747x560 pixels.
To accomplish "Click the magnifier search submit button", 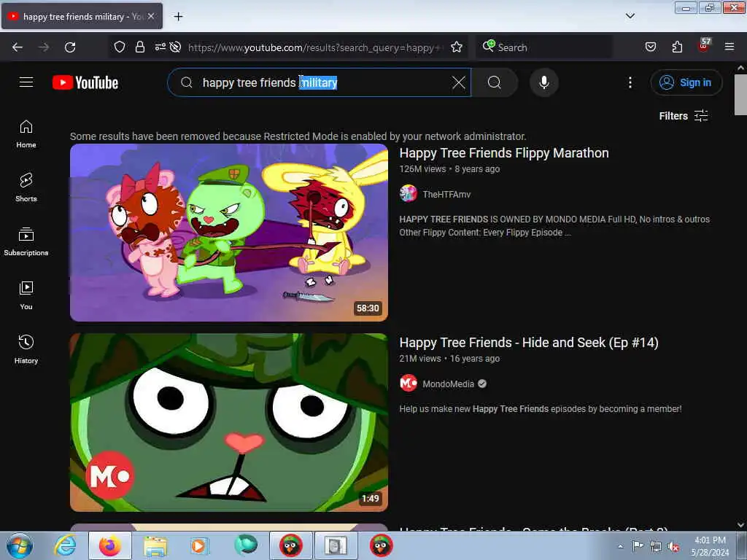I will [495, 82].
